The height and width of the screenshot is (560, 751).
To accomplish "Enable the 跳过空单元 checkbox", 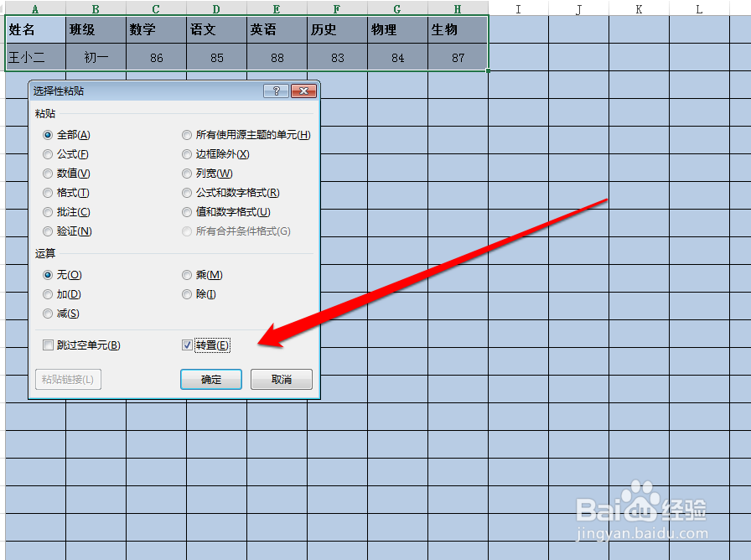I will [x=48, y=344].
